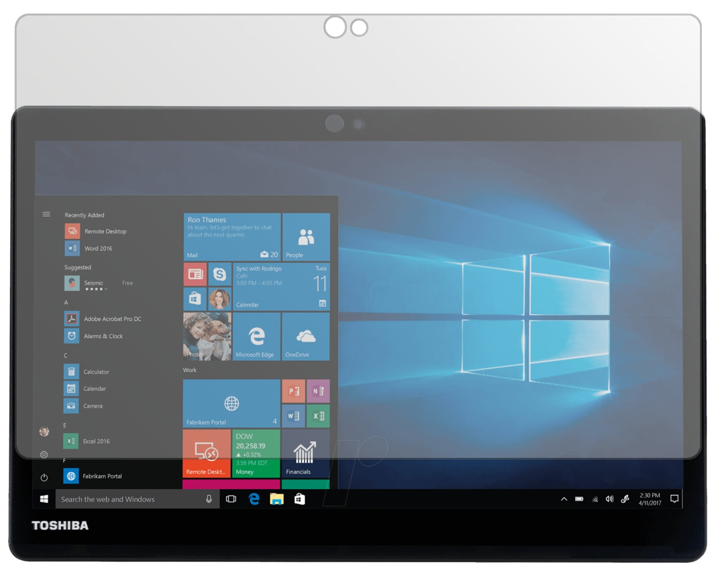Open the red News tile
Image resolution: width=728 pixels, height=572 pixels.
click(x=195, y=274)
